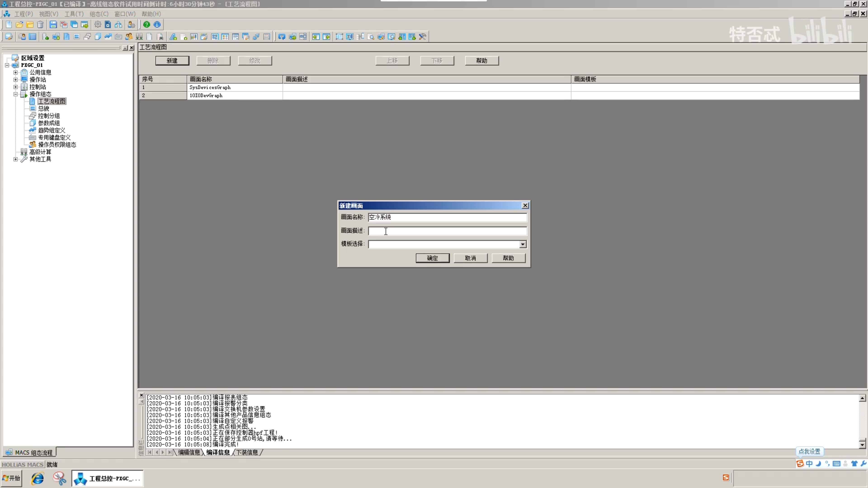Click the hammer and wrench tools icon
868x488 pixels.
click(x=422, y=36)
